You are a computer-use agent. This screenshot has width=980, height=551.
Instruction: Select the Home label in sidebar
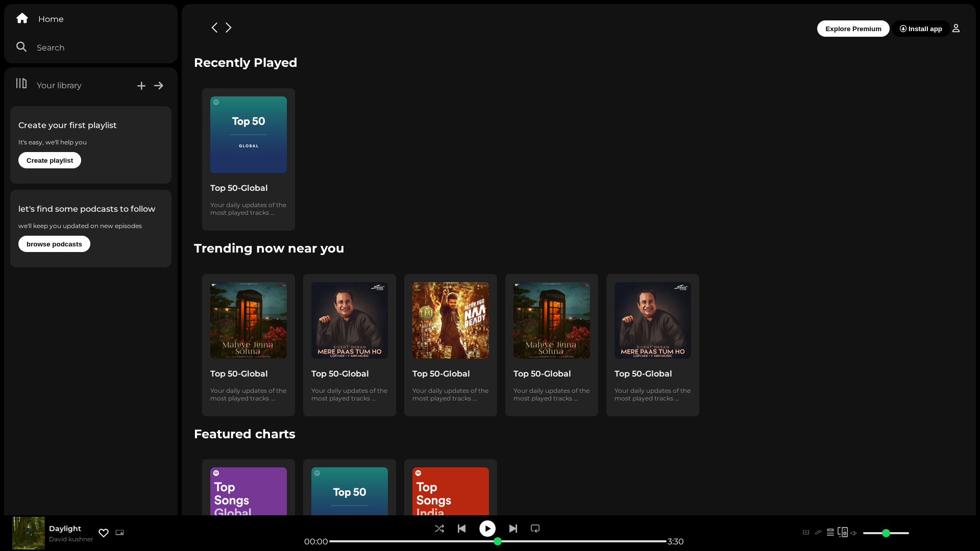[x=51, y=19]
